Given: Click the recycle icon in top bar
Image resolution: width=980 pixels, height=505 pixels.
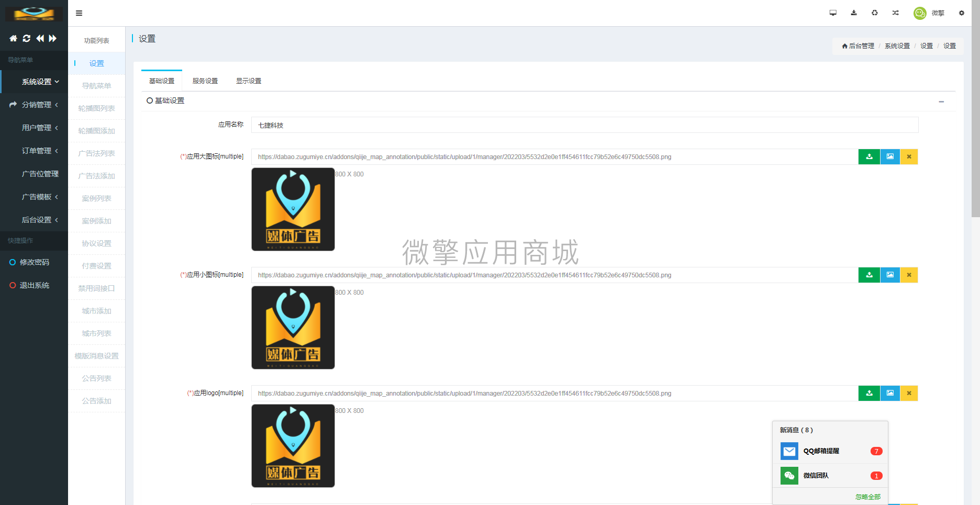Looking at the screenshot, I should point(875,13).
